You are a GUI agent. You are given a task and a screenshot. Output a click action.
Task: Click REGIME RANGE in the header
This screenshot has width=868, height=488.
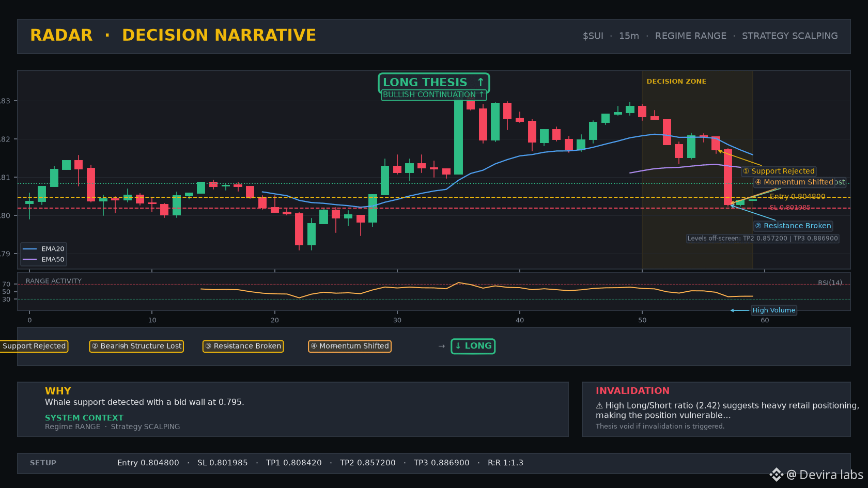pos(690,36)
